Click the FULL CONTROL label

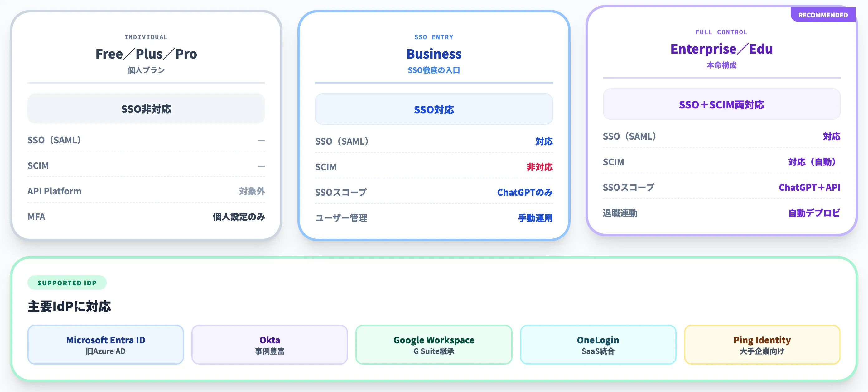pyautogui.click(x=721, y=32)
